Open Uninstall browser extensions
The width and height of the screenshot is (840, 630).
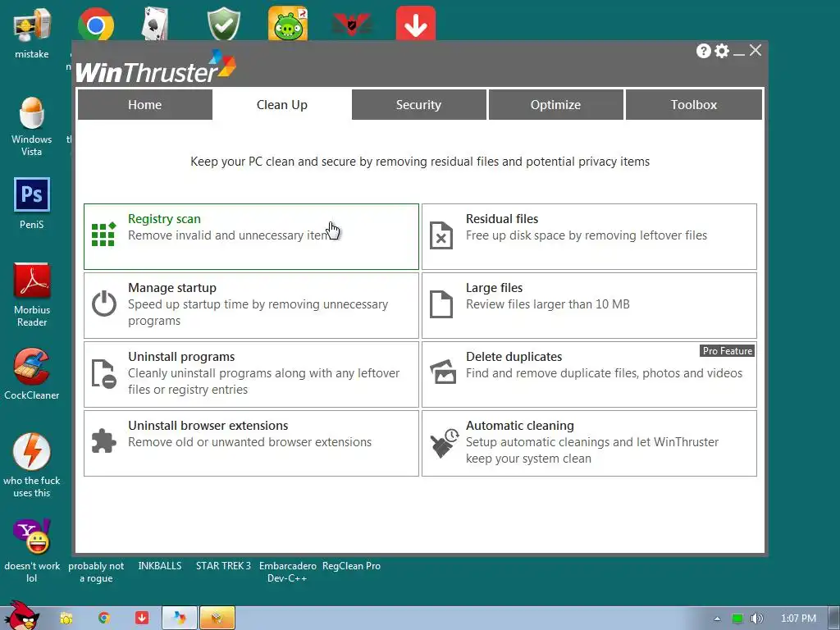[x=251, y=443]
